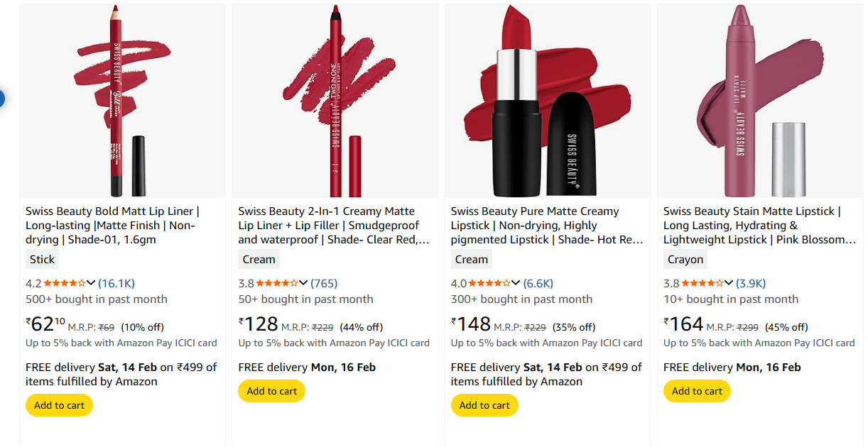Add ₹128 Creamy Matte Lip Liner to cart
Viewport: 868px width, 447px height.
pyautogui.click(x=271, y=391)
